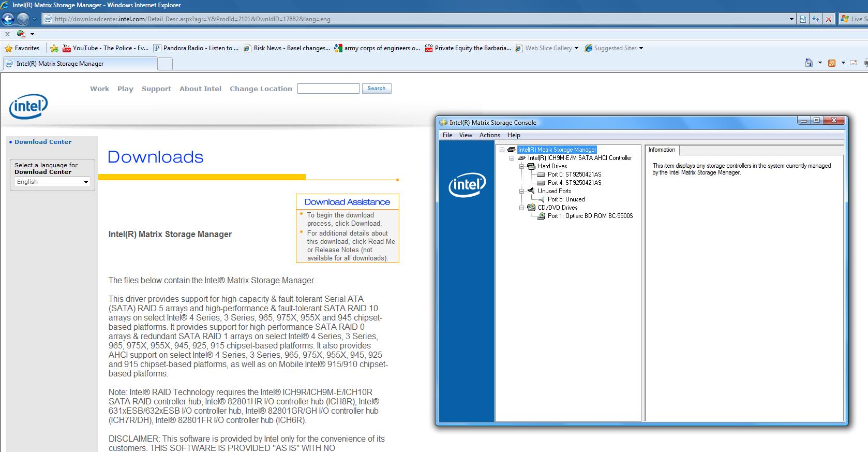Click the About Intel navigation link
The height and width of the screenshot is (452, 868).
pos(200,89)
